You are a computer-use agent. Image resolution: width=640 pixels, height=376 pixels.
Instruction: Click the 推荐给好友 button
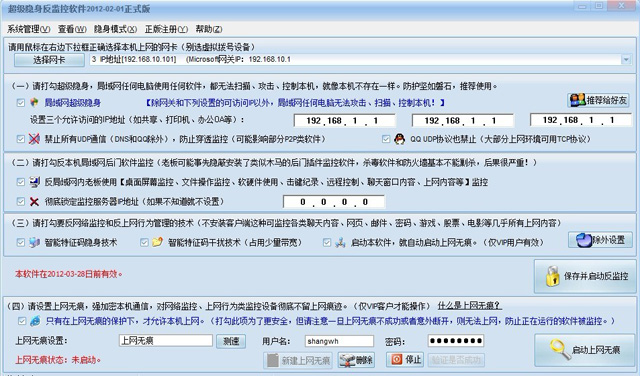click(x=598, y=100)
